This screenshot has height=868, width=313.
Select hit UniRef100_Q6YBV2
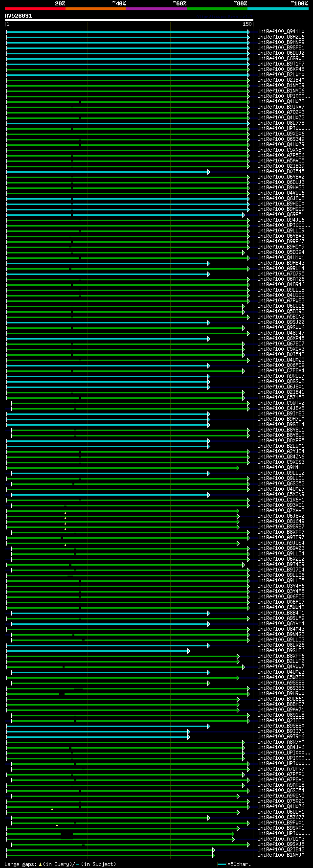[281, 177]
